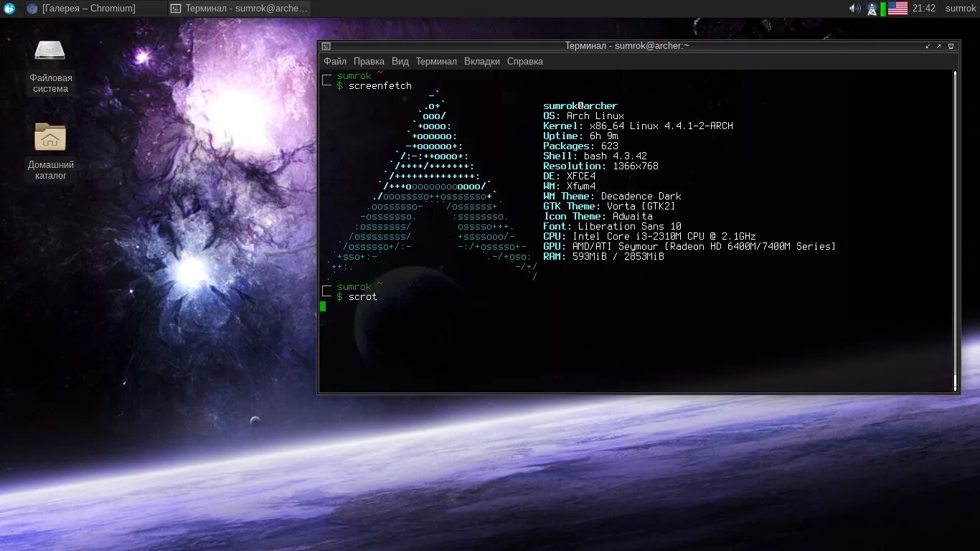
Task: Open the sumrok user menu in panel
Action: point(961,9)
